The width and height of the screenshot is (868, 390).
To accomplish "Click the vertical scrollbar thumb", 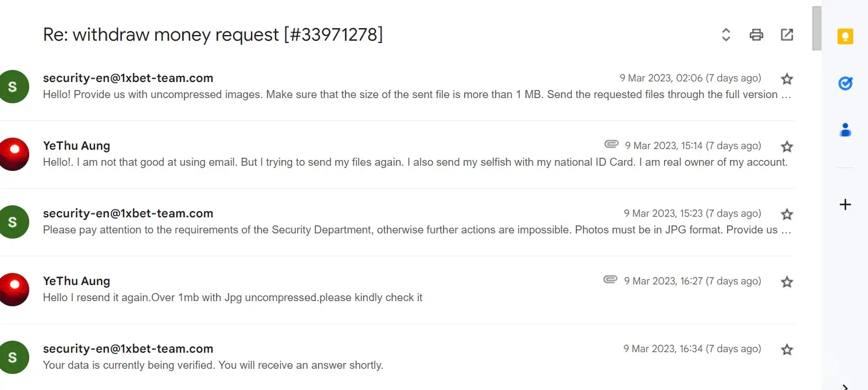I will pos(816,29).
